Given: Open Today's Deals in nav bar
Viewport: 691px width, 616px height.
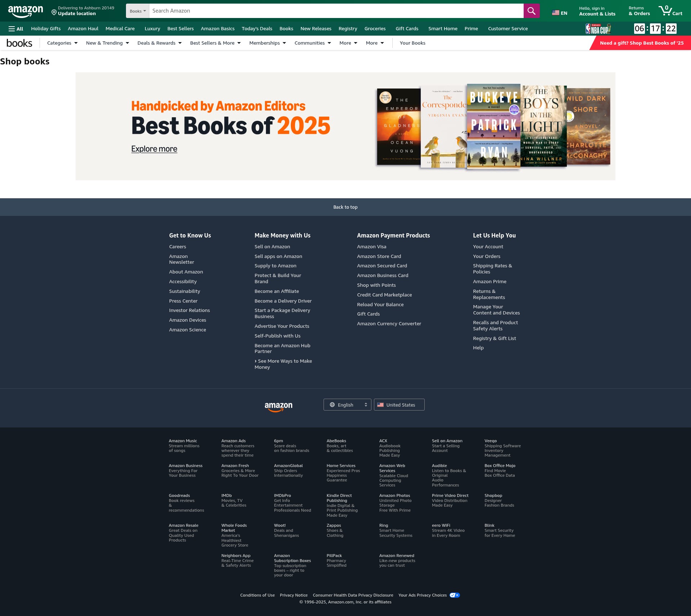Looking at the screenshot, I should (257, 29).
